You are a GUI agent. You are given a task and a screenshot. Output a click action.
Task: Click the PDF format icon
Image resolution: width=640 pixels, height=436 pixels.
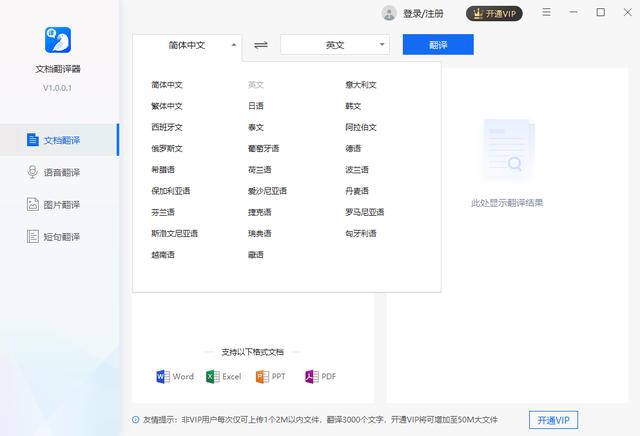click(312, 376)
